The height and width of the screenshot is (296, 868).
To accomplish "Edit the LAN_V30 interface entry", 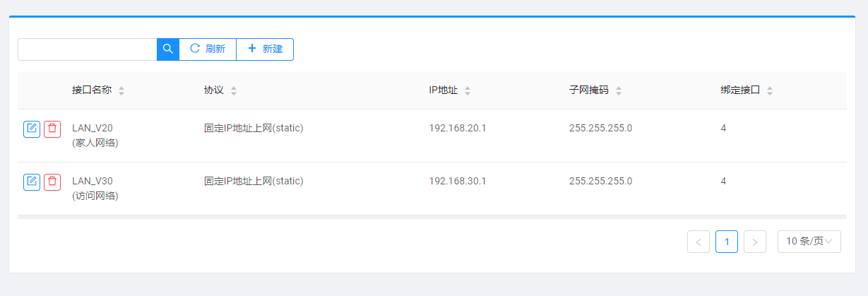I will tap(32, 182).
